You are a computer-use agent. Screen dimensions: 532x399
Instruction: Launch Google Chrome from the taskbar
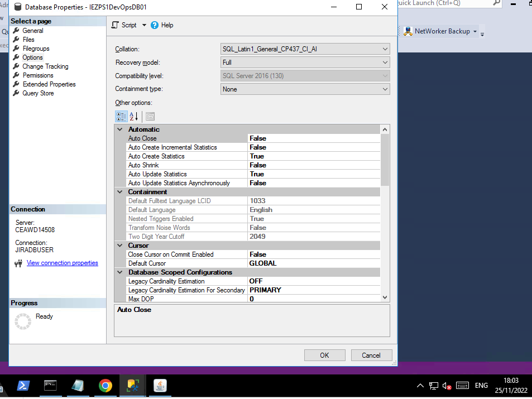105,386
